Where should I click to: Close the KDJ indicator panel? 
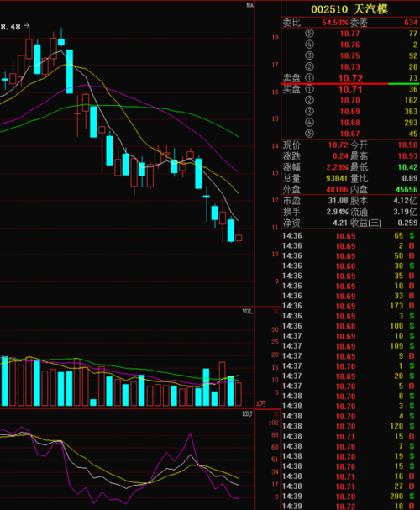[x=276, y=414]
